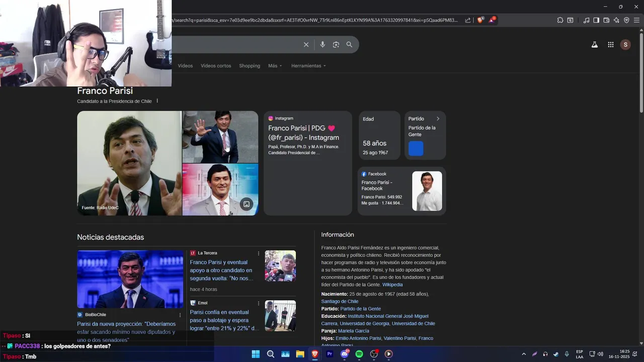This screenshot has width=644, height=362.
Task: Click the blue Partido de la Gente logo square
Action: [x=416, y=148]
